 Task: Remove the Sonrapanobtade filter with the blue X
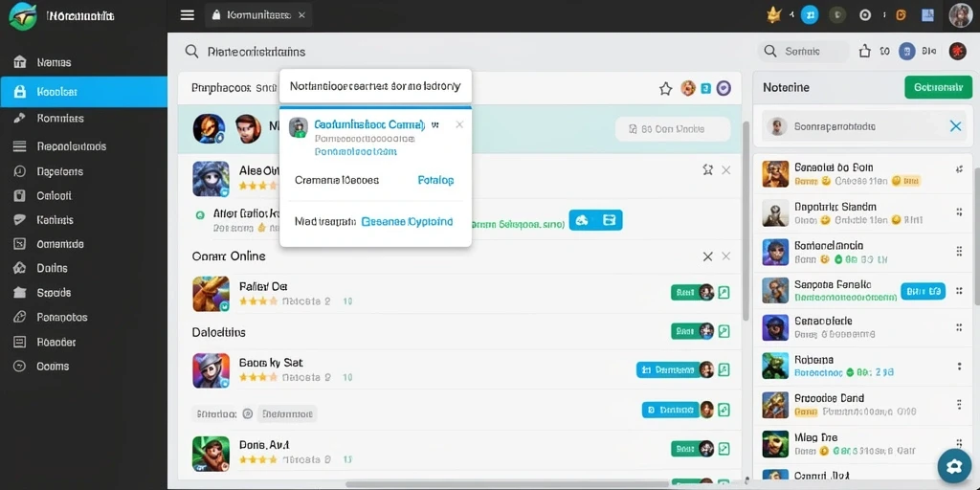click(x=956, y=126)
